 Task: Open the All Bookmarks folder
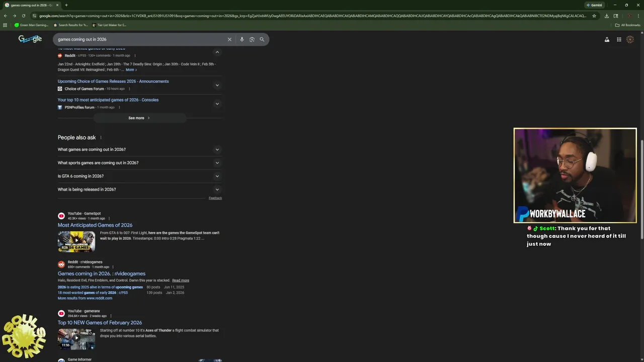click(x=627, y=25)
